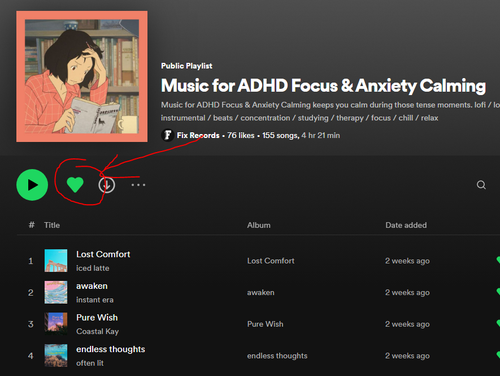Click the playlist description text

[330, 111]
